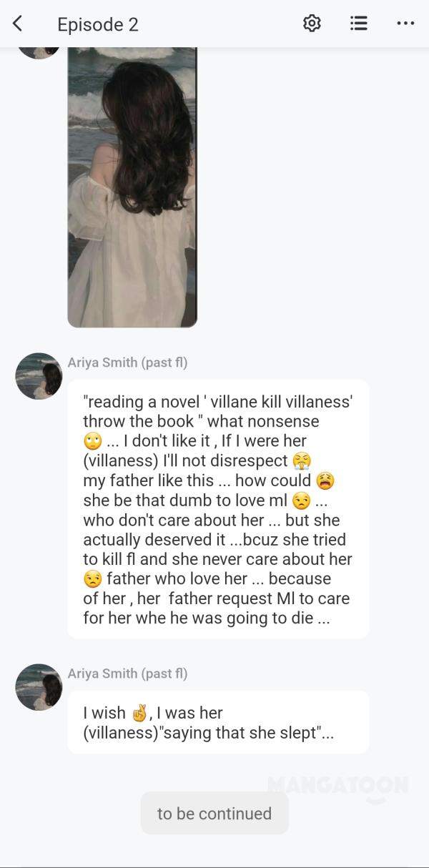Tap the weary face emoji after 'how could'
This screenshot has width=429, height=868.
(325, 480)
